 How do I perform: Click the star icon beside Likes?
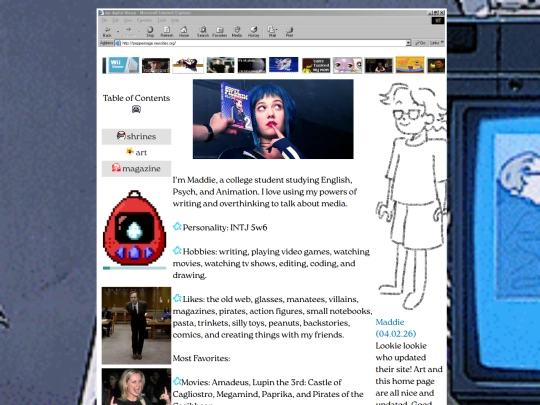(177, 298)
